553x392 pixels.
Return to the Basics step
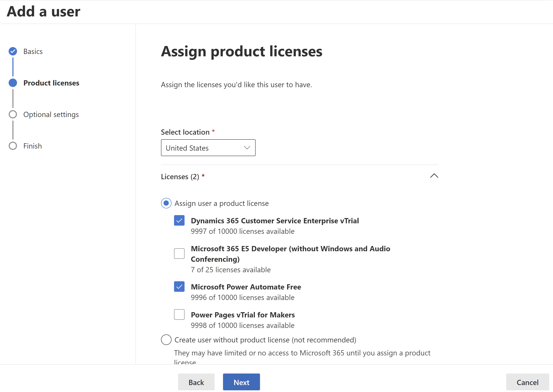tap(33, 51)
